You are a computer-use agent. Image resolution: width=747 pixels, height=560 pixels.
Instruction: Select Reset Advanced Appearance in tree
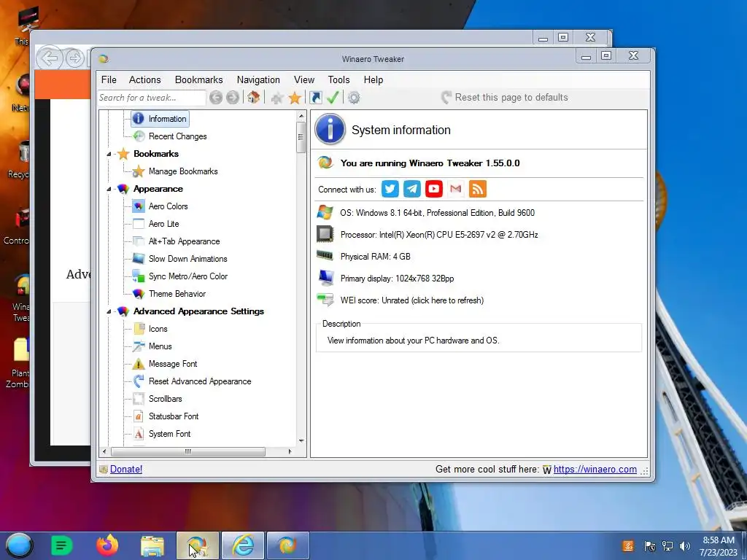click(x=200, y=381)
